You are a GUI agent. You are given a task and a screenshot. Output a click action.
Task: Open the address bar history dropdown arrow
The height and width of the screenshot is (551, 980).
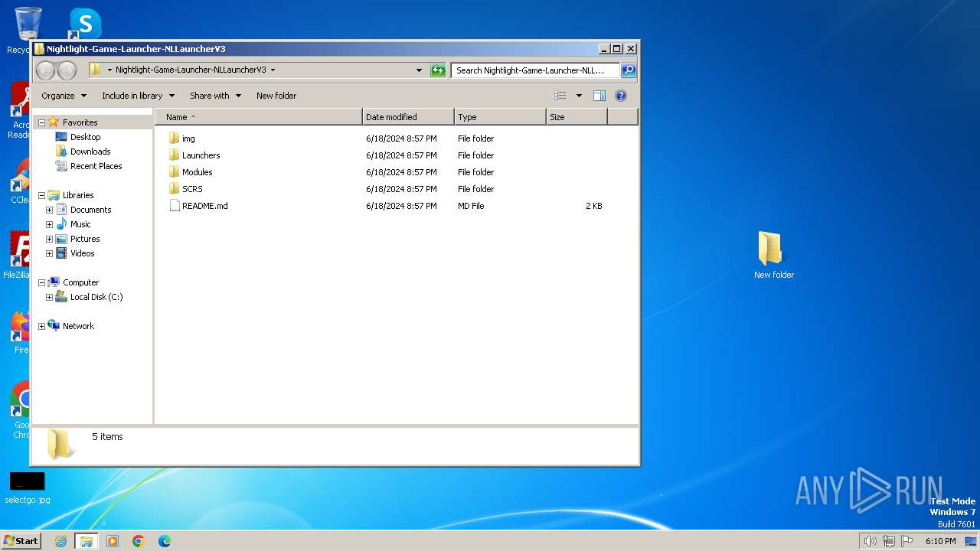(419, 70)
